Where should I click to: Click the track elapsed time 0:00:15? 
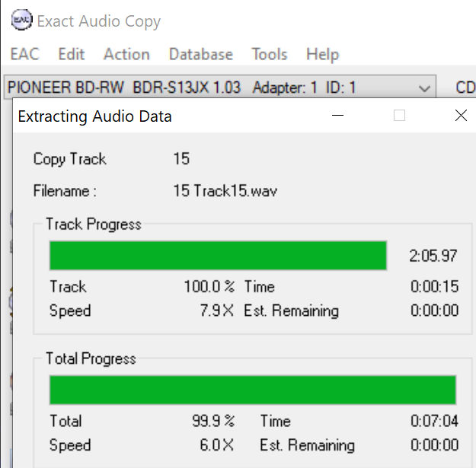pyautogui.click(x=434, y=286)
